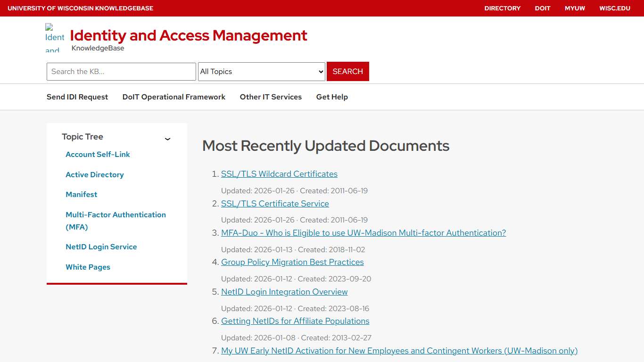The image size is (644, 362).
Task: Visit MYUW from the top bar
Action: click(575, 8)
